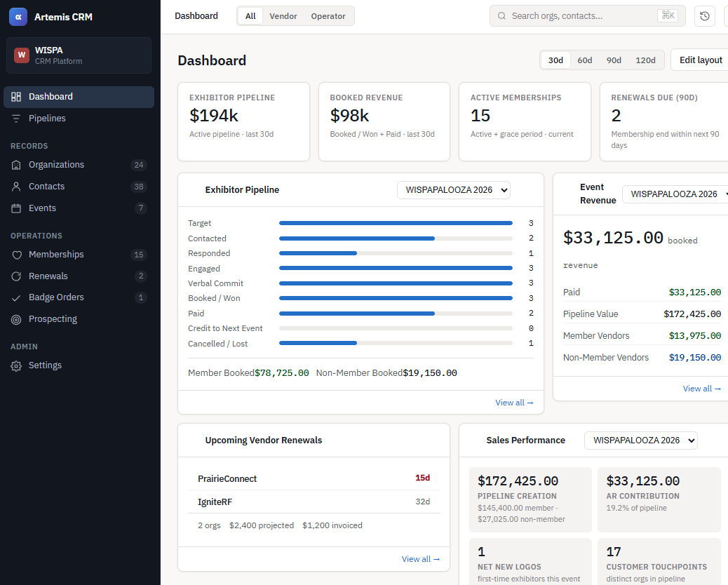This screenshot has height=585, width=728.
Task: Open the history clock button
Action: [704, 16]
